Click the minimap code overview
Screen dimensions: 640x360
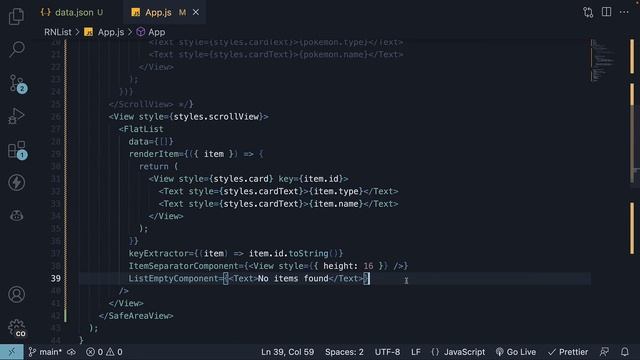click(x=603, y=60)
